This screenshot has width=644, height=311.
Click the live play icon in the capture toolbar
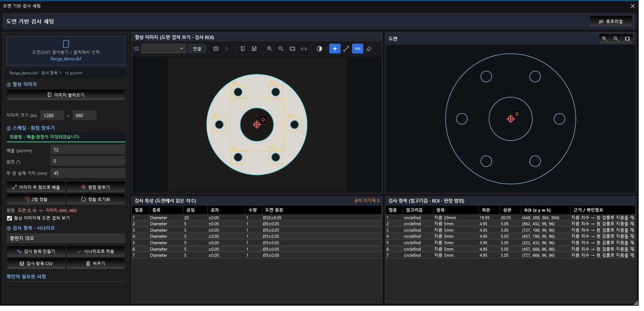pos(227,49)
